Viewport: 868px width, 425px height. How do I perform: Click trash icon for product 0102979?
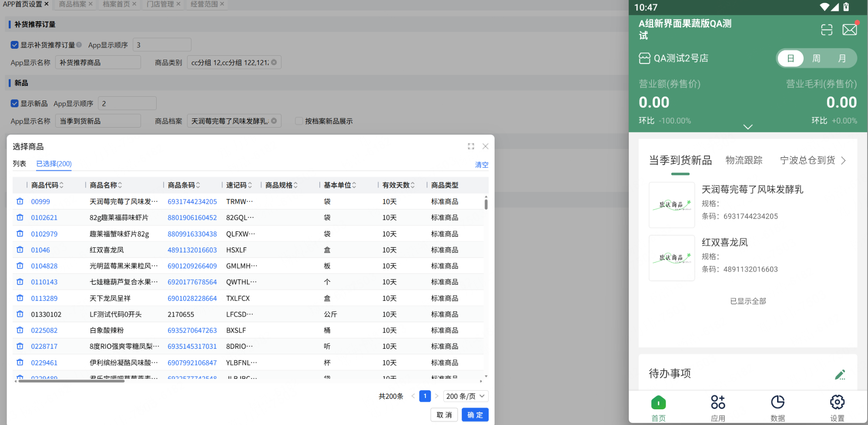[20, 234]
